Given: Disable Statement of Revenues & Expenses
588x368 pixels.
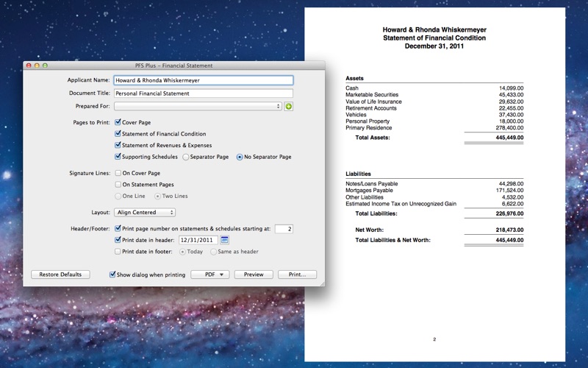Looking at the screenshot, I should coord(118,146).
